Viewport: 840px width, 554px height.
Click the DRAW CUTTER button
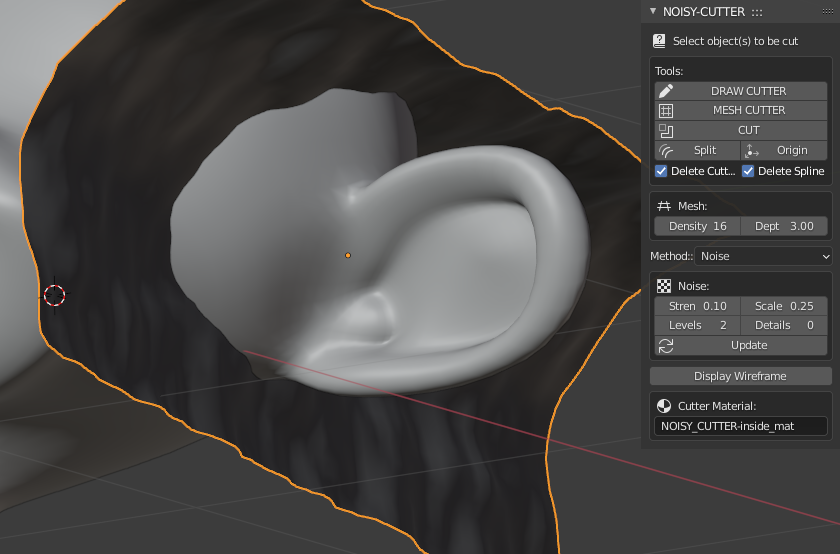point(741,91)
